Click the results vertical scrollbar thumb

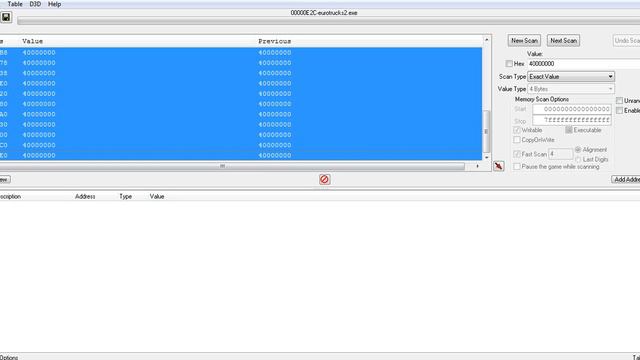(x=486, y=131)
